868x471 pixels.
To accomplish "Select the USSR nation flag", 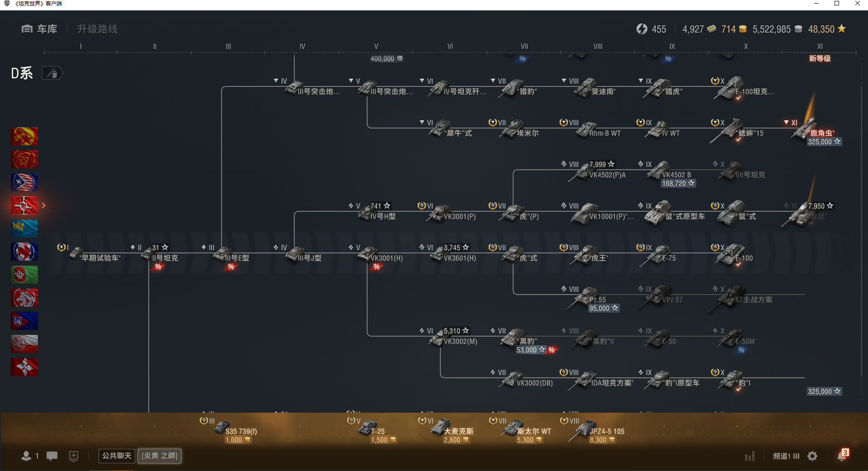I will point(24,159).
